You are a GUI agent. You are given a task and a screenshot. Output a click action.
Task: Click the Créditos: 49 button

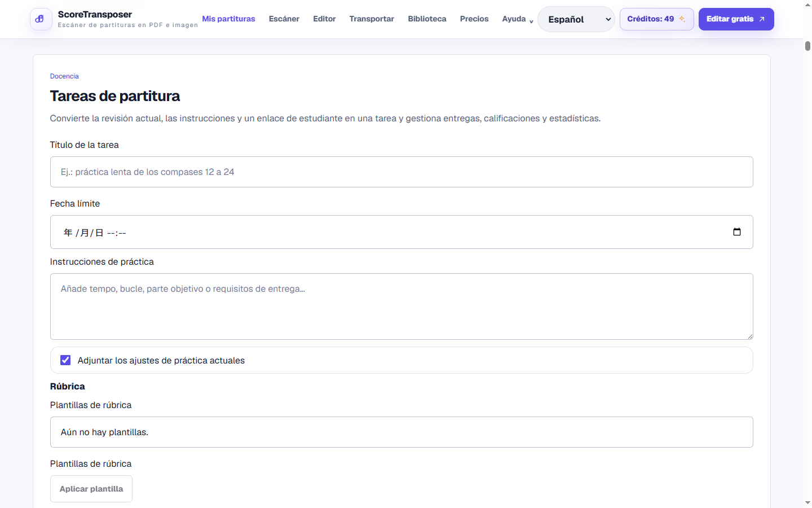(656, 19)
